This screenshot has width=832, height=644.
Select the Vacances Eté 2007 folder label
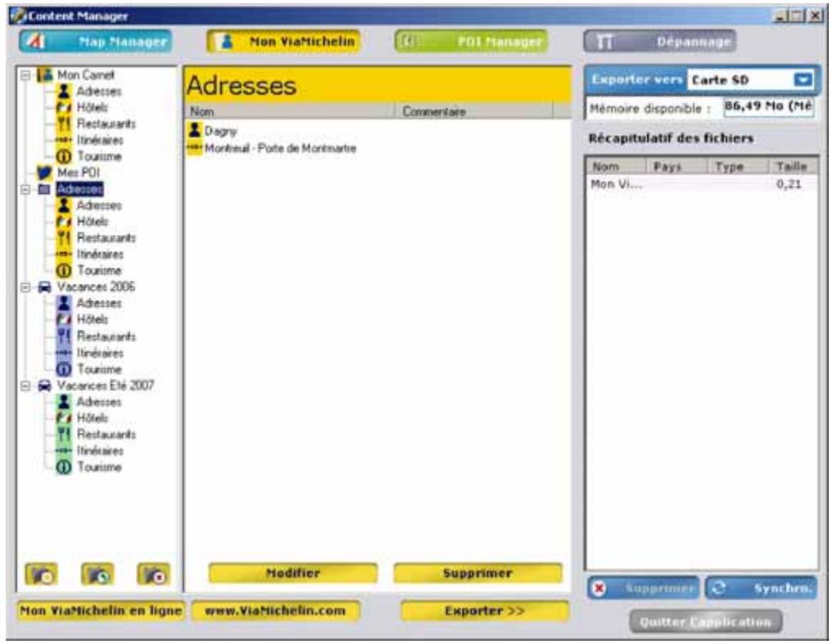[x=106, y=386]
